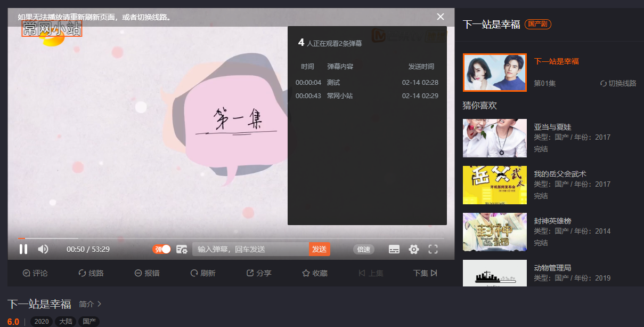The height and width of the screenshot is (327, 644).
Task: Open the player settings gear
Action: tap(413, 249)
